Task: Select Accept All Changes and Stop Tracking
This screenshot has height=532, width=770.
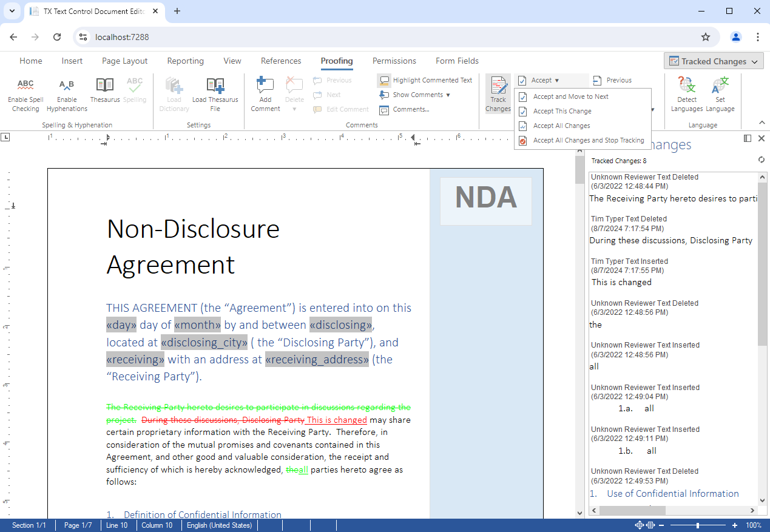Action: [x=583, y=140]
